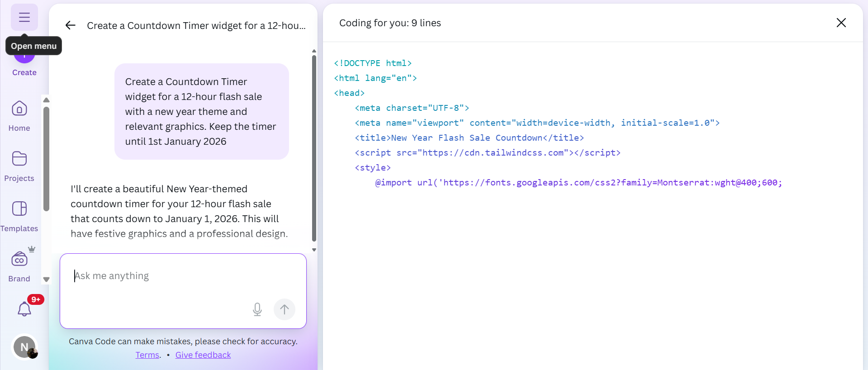Screen dimensions: 868x370
Task: Click sidebar scroll down arrow
Action: click(46, 280)
